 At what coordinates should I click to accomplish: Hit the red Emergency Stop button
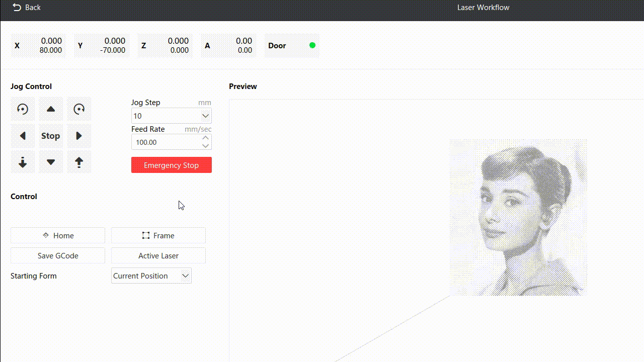point(171,165)
